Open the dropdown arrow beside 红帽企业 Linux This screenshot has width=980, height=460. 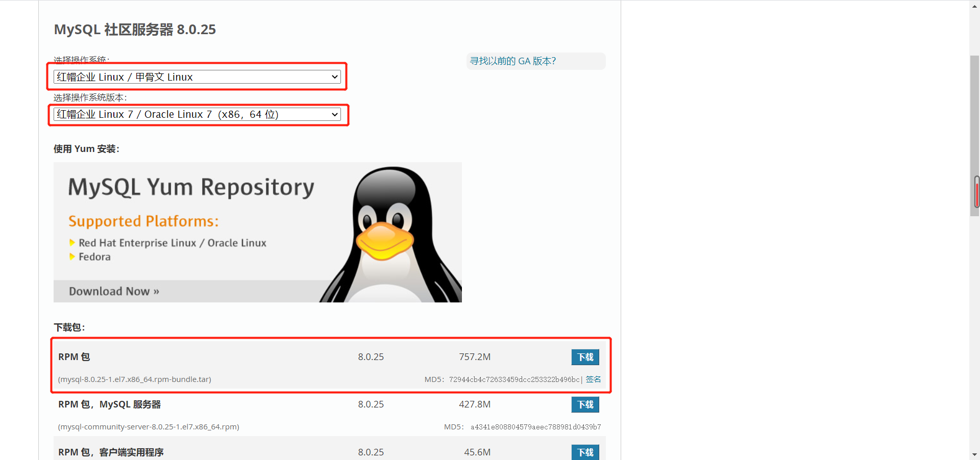[x=334, y=76]
